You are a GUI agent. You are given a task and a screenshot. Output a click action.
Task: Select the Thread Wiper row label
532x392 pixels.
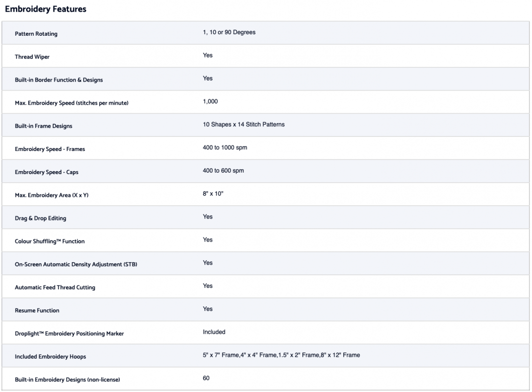pos(32,57)
